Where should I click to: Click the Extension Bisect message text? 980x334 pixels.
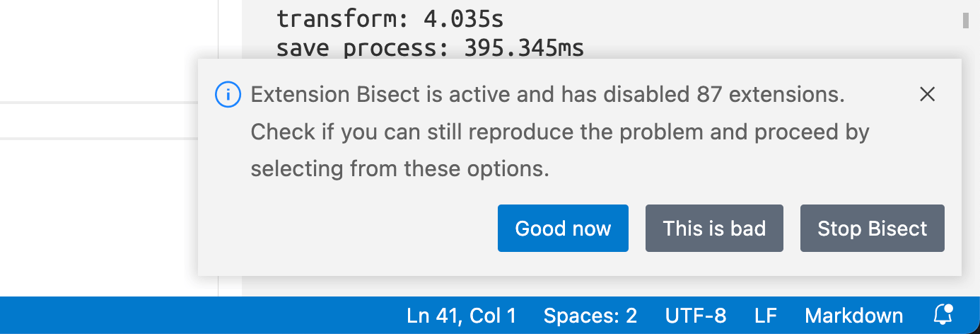point(560,132)
